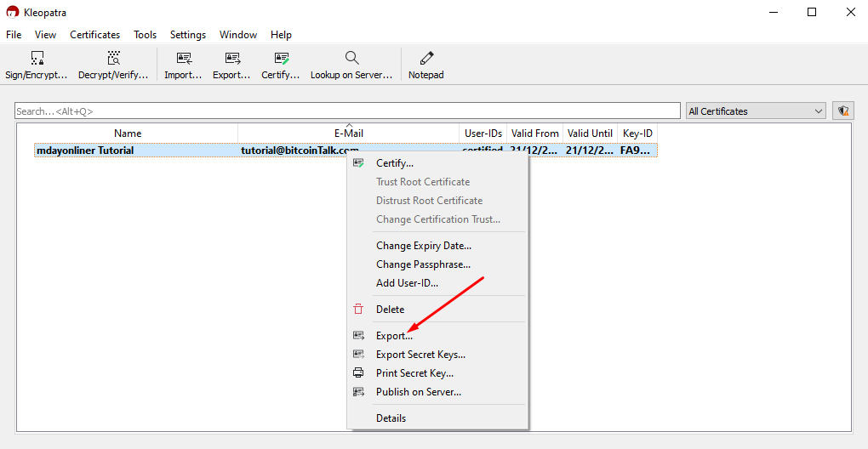
Task: Click the shield icon beside the certificate filter
Action: pyautogui.click(x=843, y=111)
